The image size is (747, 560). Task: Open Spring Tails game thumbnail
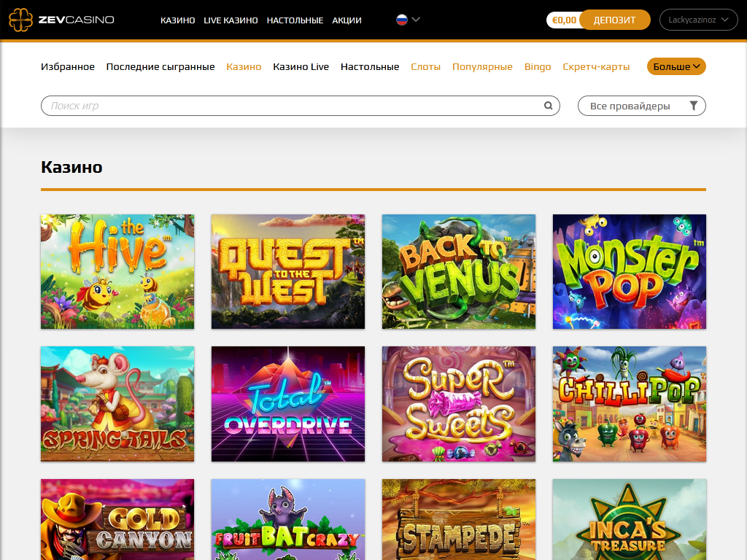[x=117, y=404]
